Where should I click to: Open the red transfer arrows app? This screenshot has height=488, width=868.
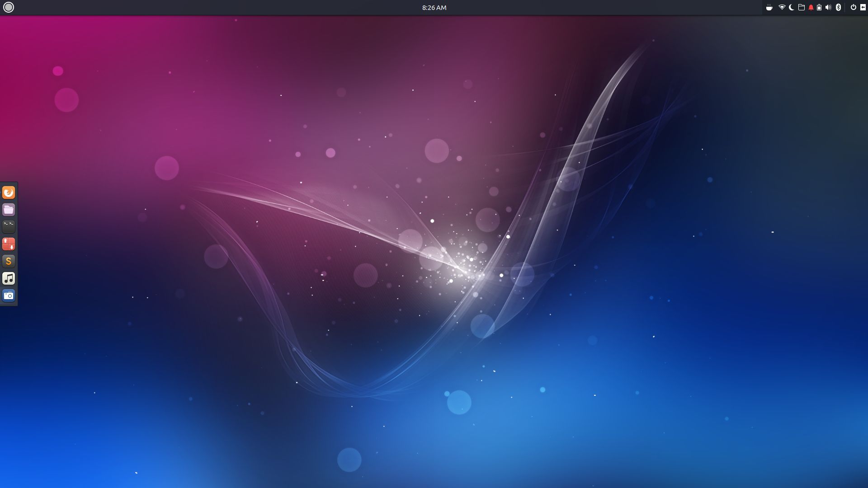pos(9,244)
